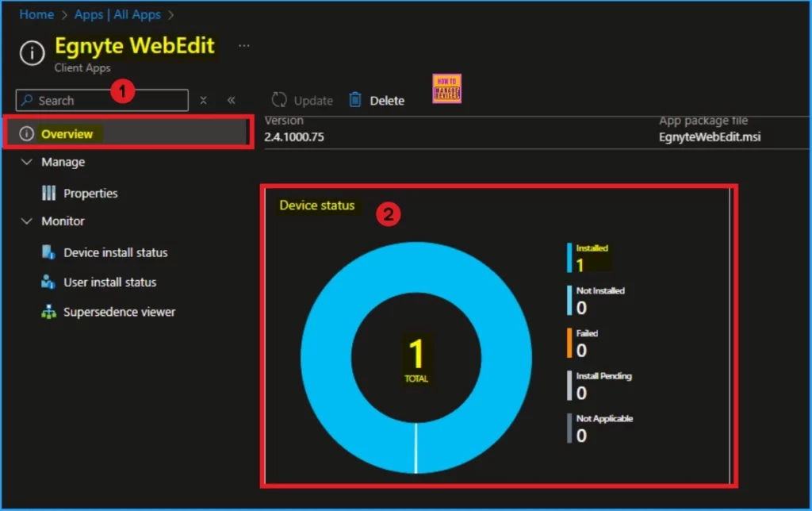The width and height of the screenshot is (812, 511).
Task: Open the Properties page
Action: 90,194
